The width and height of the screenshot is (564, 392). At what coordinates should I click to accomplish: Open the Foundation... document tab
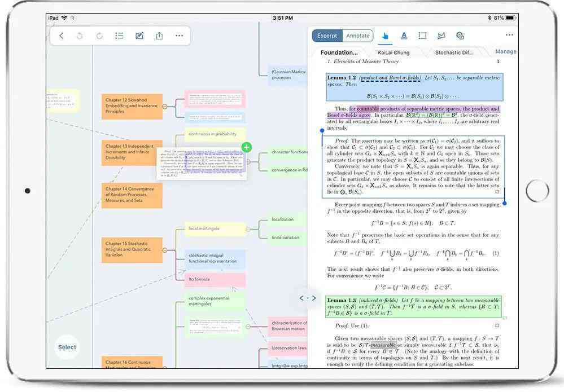pyautogui.click(x=339, y=52)
